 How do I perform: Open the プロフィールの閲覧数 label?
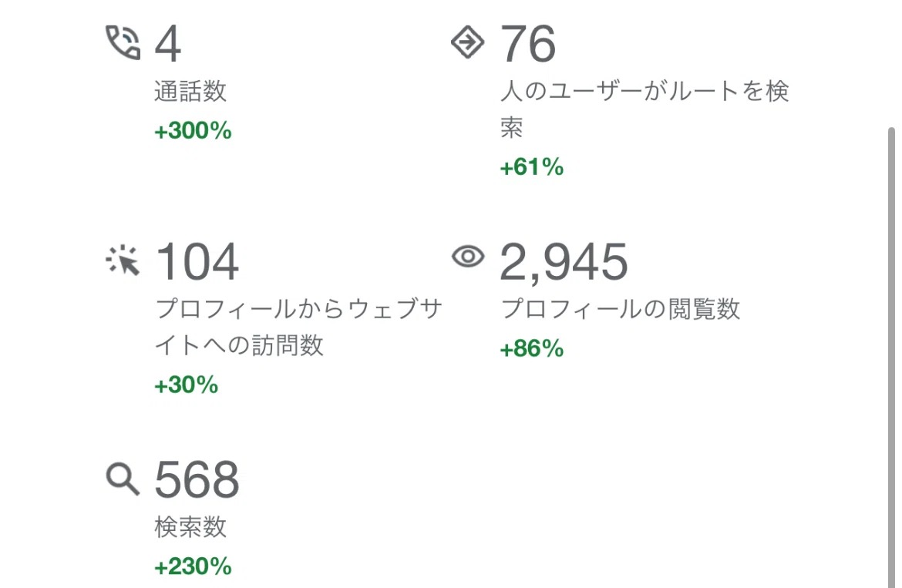(x=621, y=310)
